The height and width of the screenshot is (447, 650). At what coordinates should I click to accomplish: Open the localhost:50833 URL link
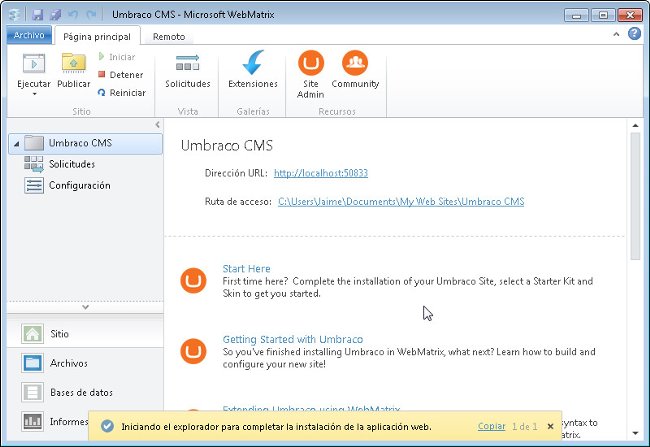coord(321,173)
